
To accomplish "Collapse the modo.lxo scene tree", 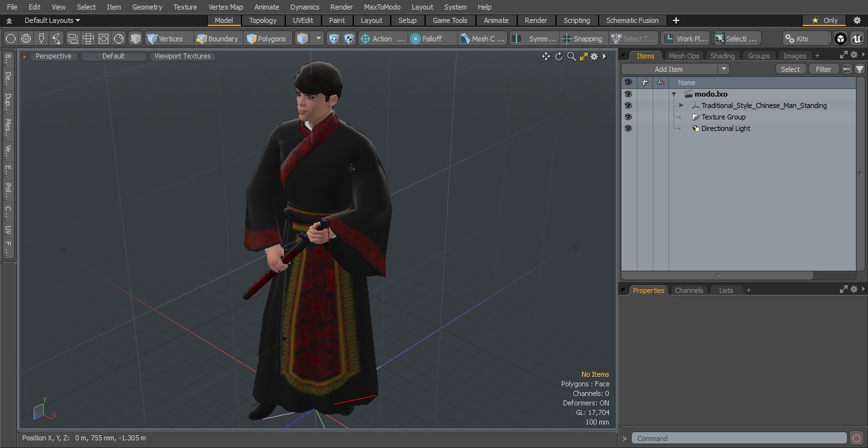I will click(674, 94).
